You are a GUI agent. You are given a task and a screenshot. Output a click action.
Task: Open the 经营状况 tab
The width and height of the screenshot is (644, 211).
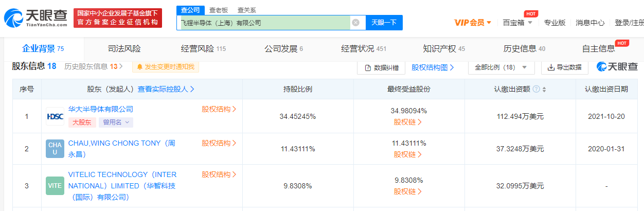click(364, 49)
